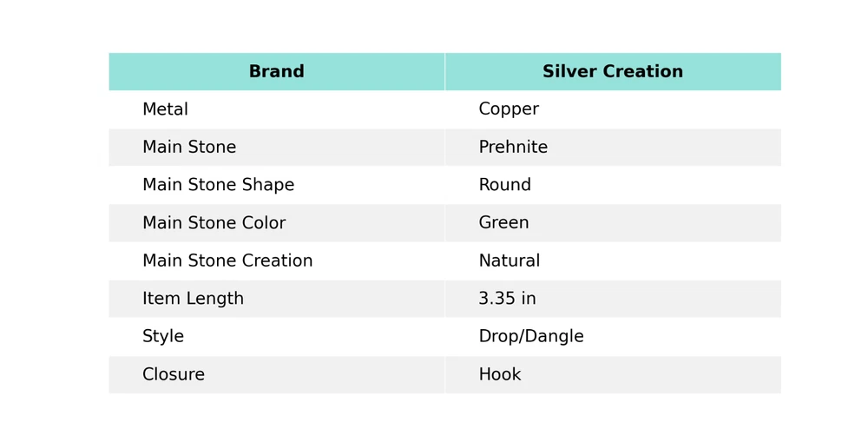This screenshot has width=868, height=442.
Task: Select the Silver Creation header cell
Action: tap(612, 72)
